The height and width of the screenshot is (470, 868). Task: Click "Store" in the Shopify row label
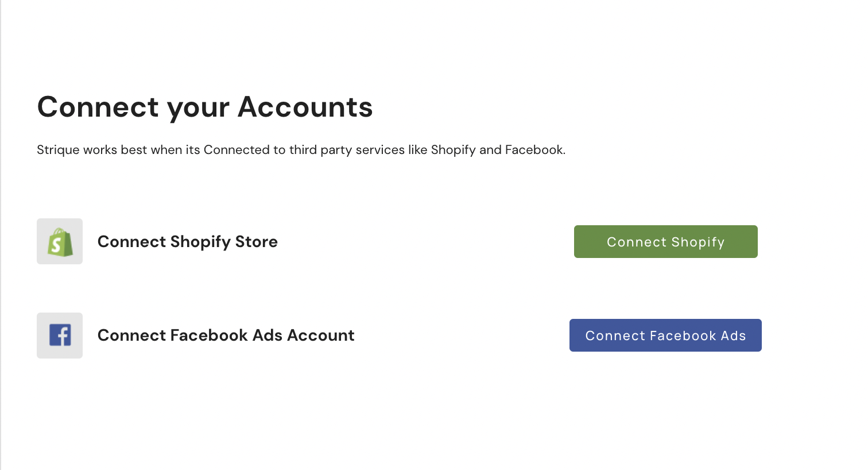click(x=256, y=242)
